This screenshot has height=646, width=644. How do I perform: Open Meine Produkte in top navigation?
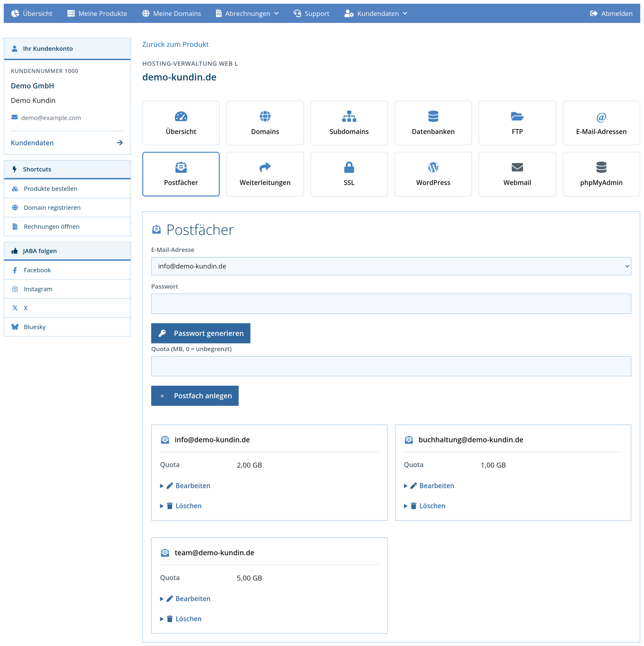(x=97, y=13)
